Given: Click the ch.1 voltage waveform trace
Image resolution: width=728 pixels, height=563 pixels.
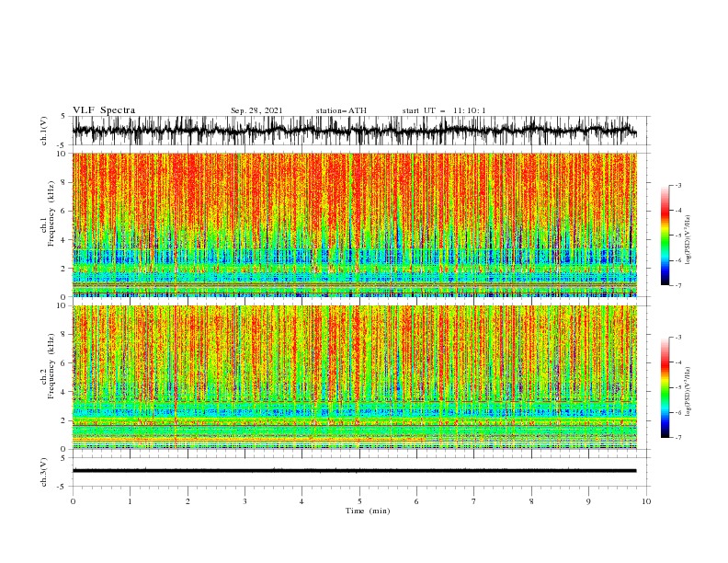Looking at the screenshot, I should (x=355, y=131).
